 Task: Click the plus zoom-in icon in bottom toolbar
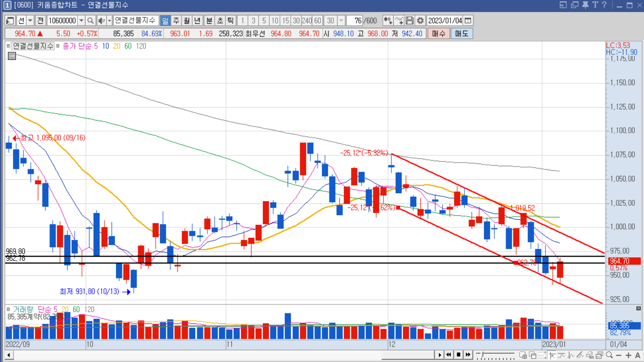tap(628, 355)
